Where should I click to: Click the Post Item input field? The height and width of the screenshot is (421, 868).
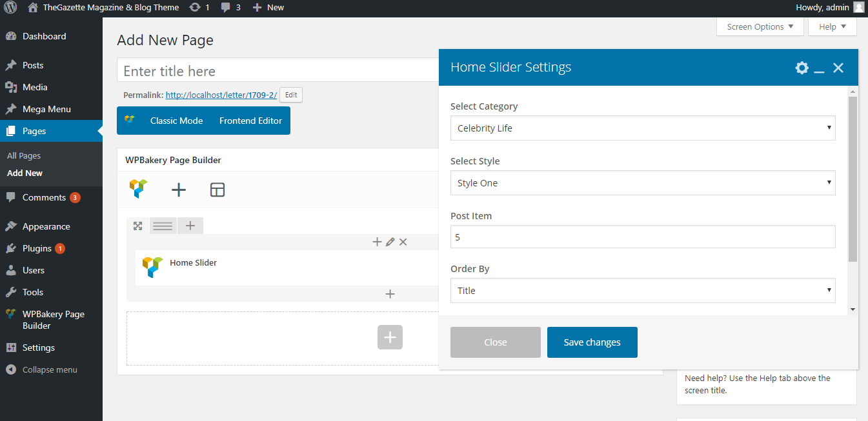coord(642,237)
